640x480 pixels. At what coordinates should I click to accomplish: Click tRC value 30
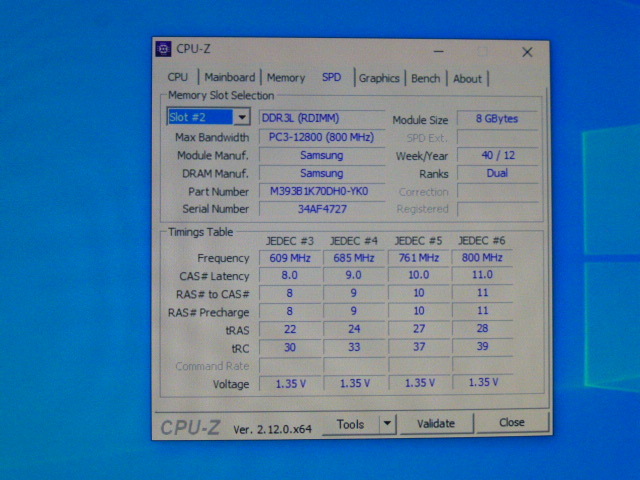290,347
